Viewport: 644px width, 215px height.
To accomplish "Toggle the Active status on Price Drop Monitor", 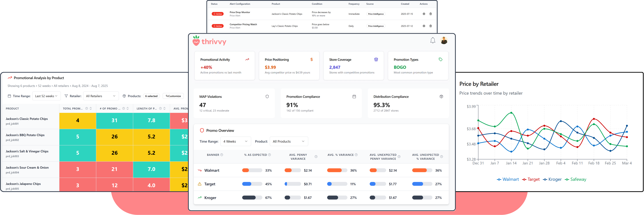I will tap(217, 14).
